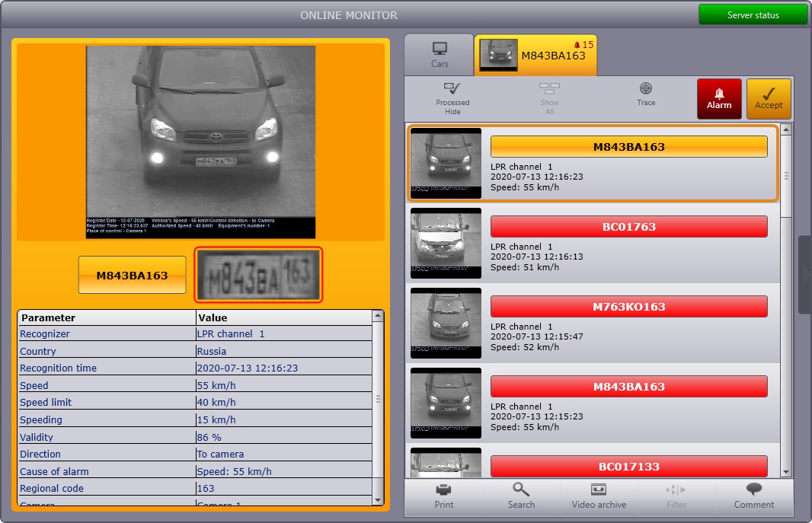Switch to the M843BA163 alarm tab
The width and height of the screenshot is (812, 523).
[x=535, y=55]
